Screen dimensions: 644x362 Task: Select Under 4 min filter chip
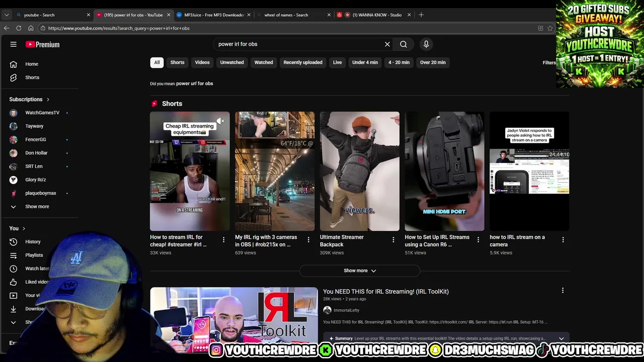click(365, 62)
